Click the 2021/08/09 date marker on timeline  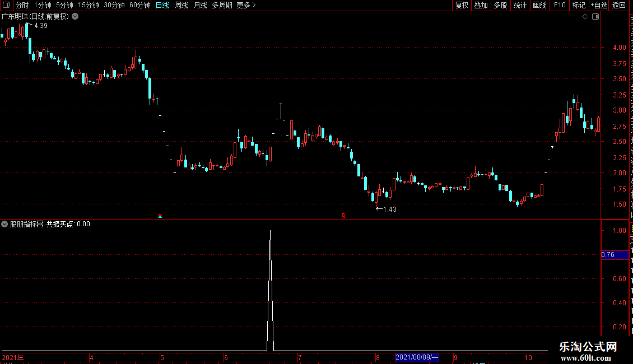tap(417, 357)
